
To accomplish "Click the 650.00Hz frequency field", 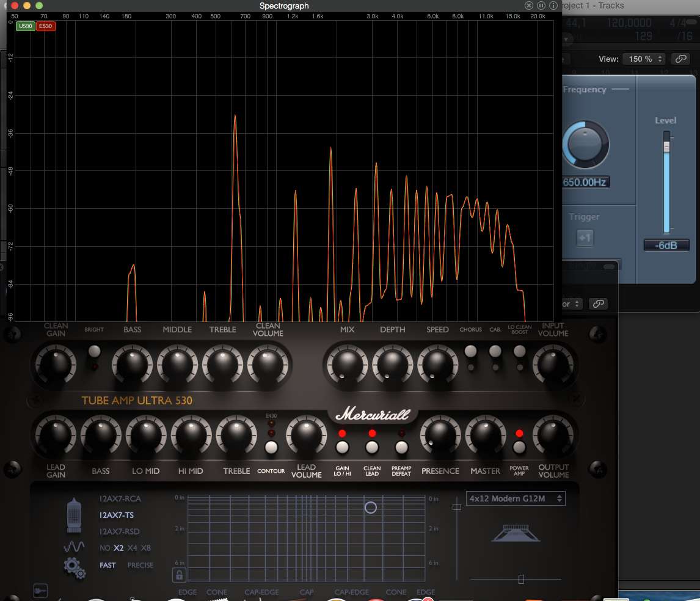I will pyautogui.click(x=585, y=182).
